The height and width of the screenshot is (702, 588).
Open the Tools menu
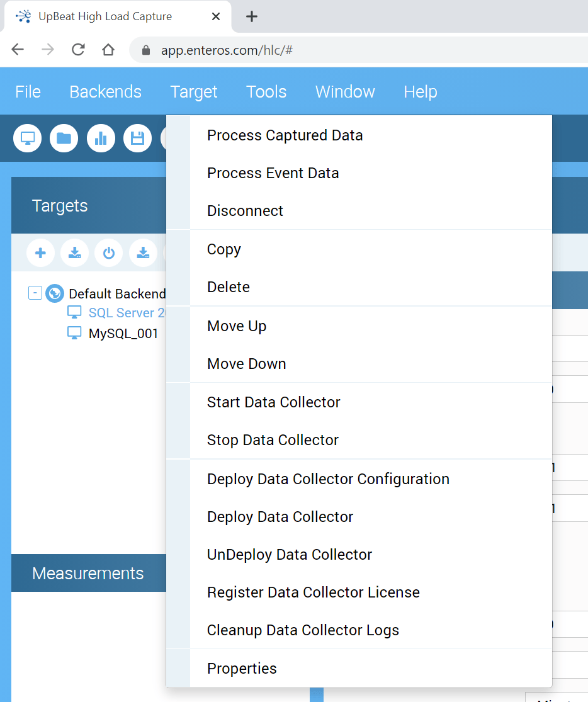click(266, 92)
